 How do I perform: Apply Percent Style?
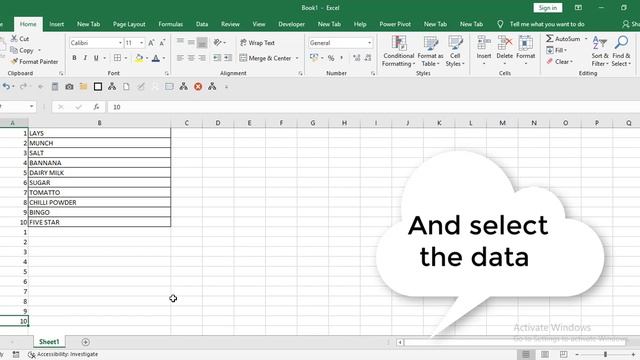(x=331, y=58)
